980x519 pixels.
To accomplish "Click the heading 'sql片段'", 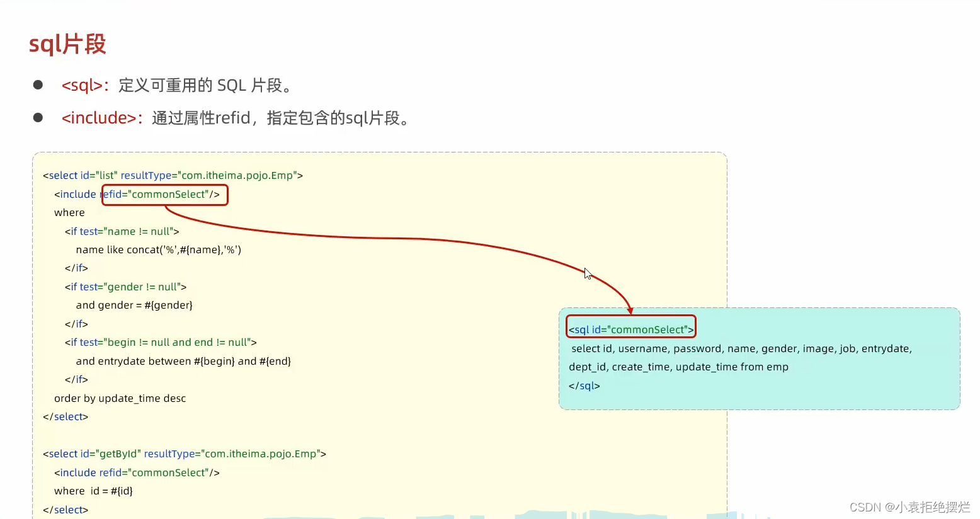I will coord(67,44).
